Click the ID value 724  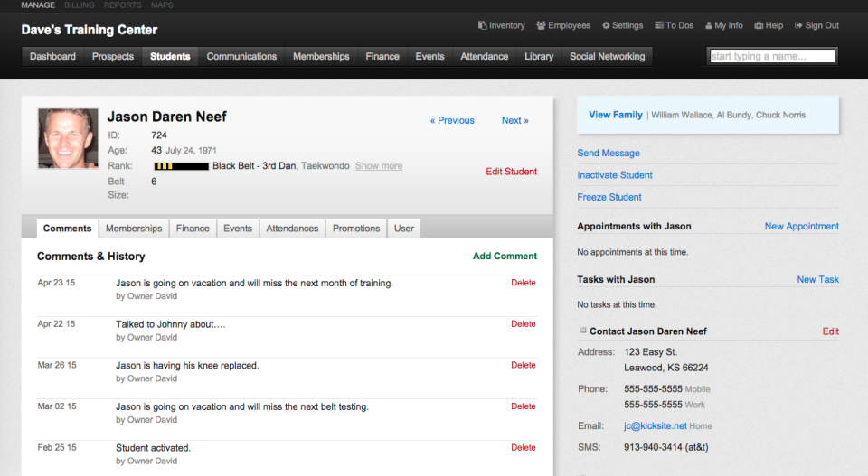point(159,135)
